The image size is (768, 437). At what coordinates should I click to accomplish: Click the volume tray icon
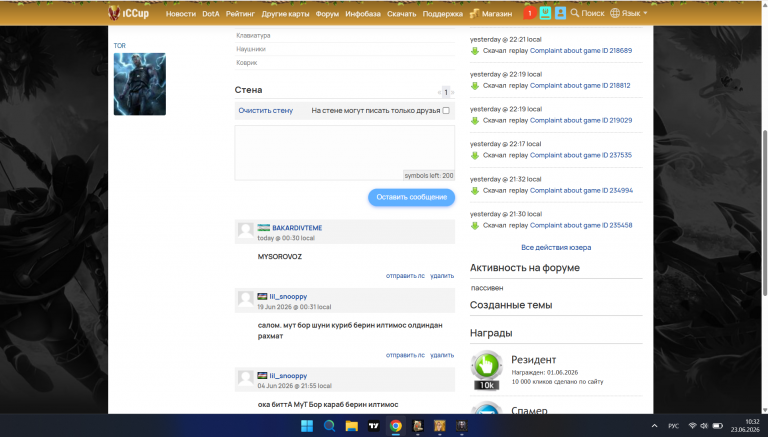pyautogui.click(x=704, y=426)
